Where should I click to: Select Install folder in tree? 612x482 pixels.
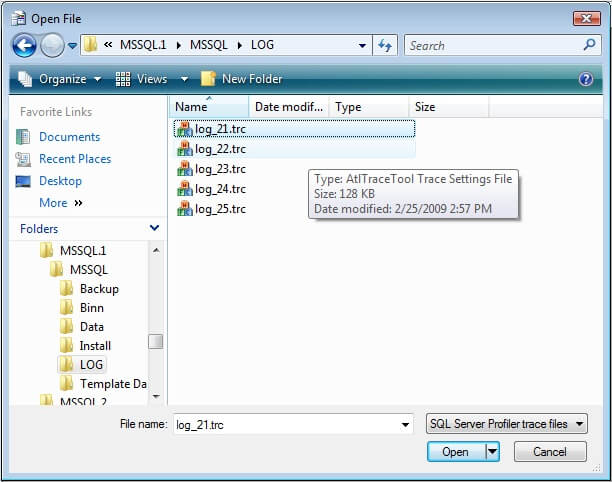(85, 346)
